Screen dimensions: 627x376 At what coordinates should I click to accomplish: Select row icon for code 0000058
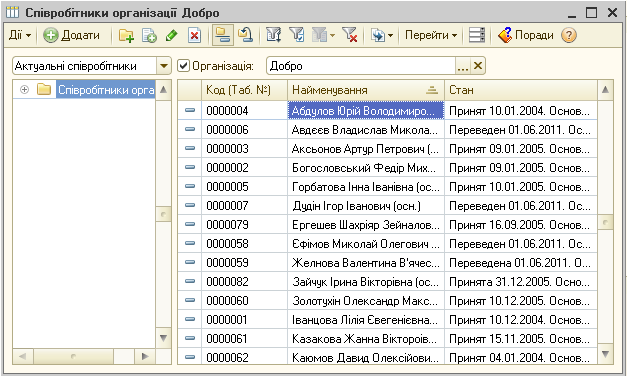(190, 243)
